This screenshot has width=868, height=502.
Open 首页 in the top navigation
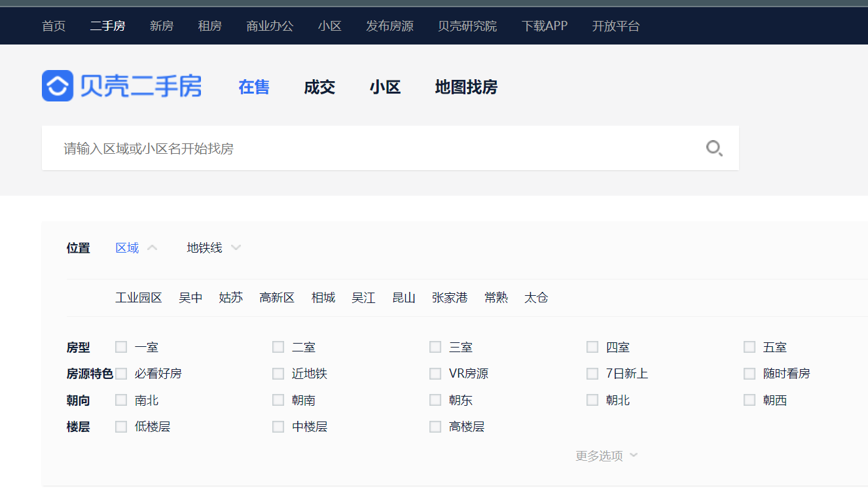tap(54, 26)
